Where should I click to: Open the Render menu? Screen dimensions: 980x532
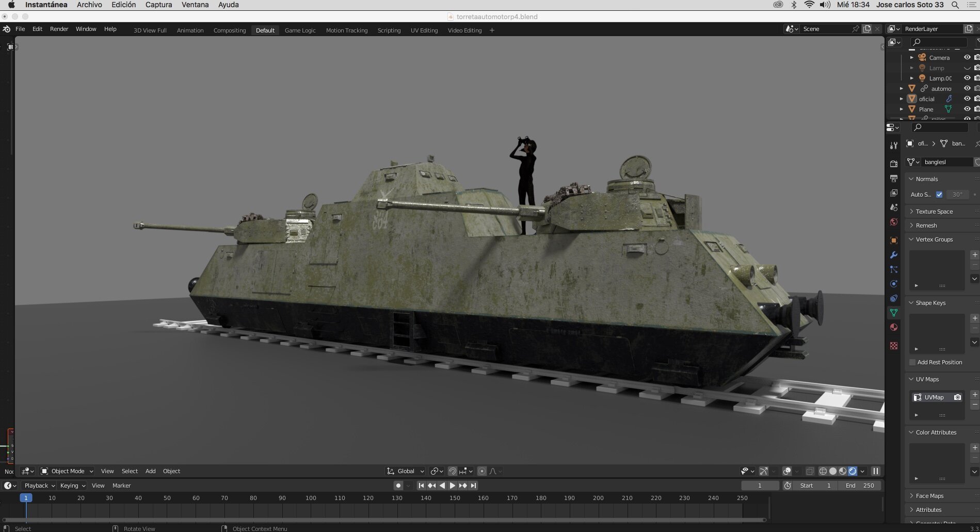coord(59,29)
